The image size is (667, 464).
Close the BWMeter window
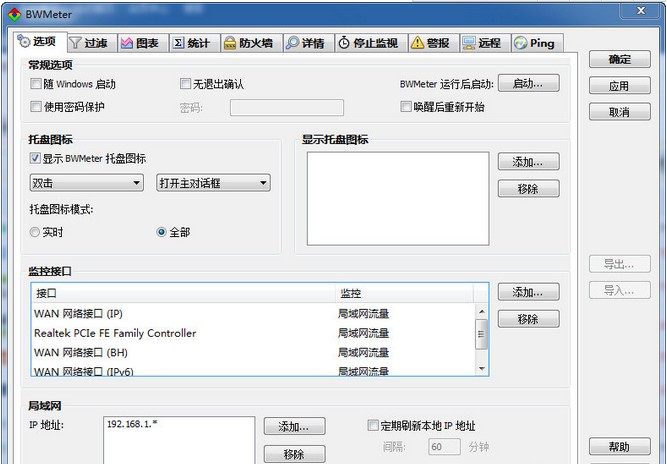coord(641,11)
